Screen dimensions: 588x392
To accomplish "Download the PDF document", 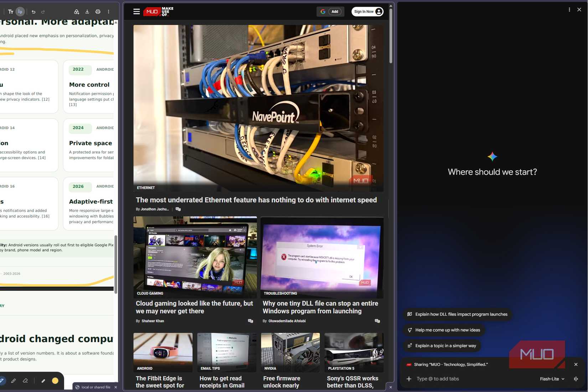I will [x=87, y=12].
